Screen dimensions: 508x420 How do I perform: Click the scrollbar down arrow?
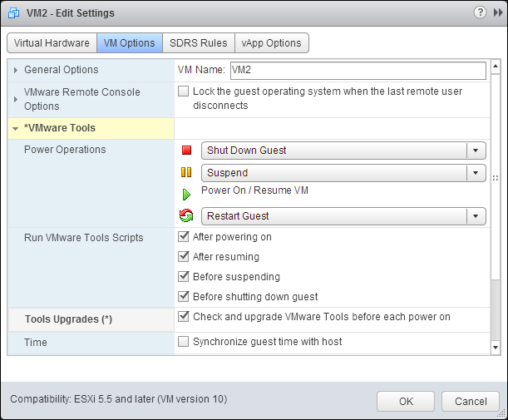coord(496,348)
